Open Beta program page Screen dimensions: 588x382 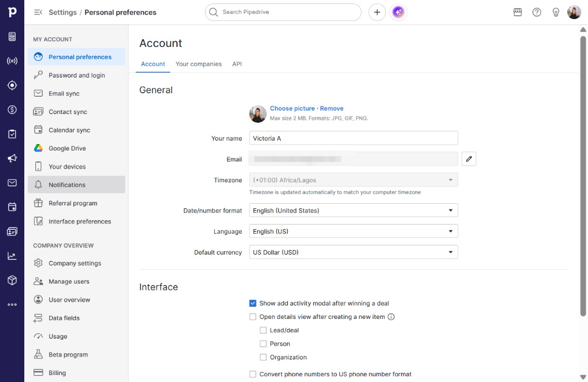(x=76, y=354)
